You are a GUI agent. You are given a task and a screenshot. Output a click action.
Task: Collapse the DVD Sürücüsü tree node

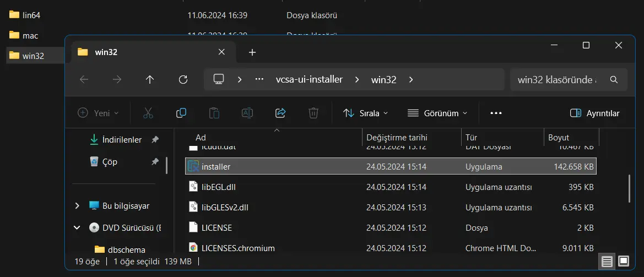77,227
